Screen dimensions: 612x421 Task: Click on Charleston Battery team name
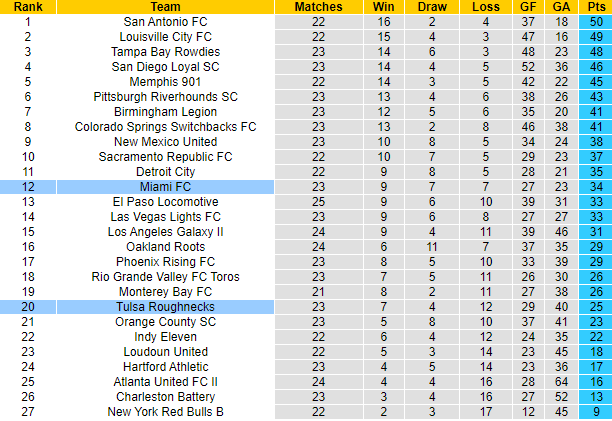(x=165, y=397)
